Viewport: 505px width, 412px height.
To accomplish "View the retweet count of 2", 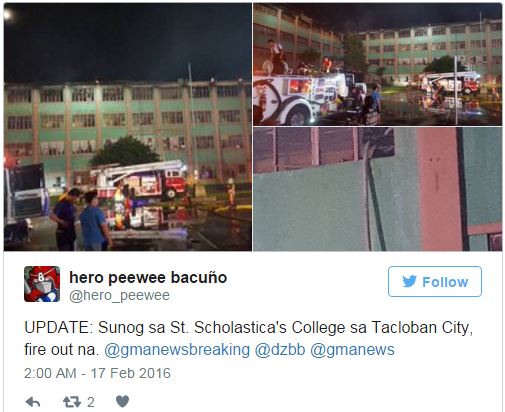I will click(x=91, y=402).
